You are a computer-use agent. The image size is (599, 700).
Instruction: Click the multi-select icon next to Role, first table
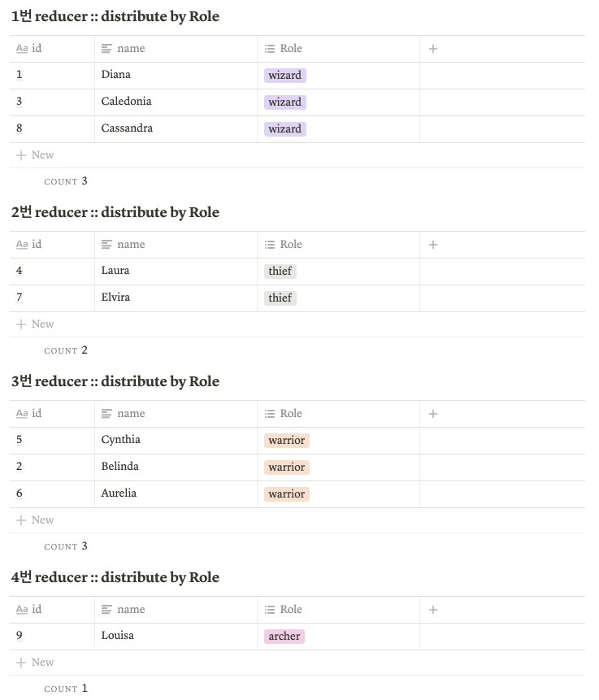pos(269,49)
